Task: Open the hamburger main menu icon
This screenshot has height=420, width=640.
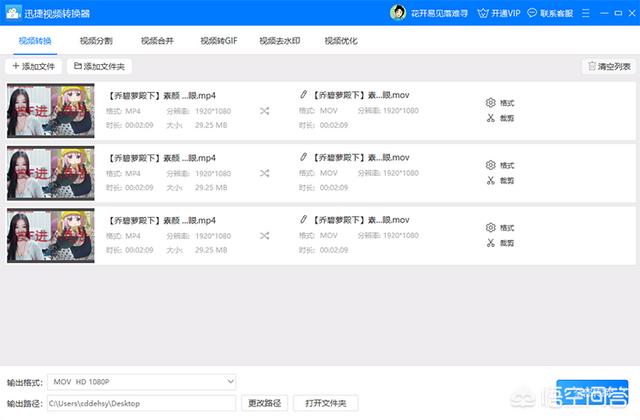Action: tap(586, 13)
